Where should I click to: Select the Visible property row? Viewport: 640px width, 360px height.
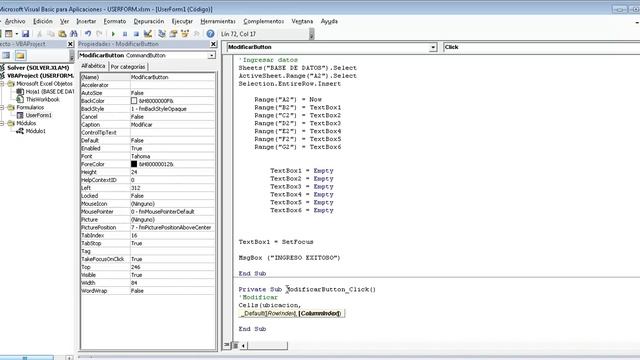point(147,275)
